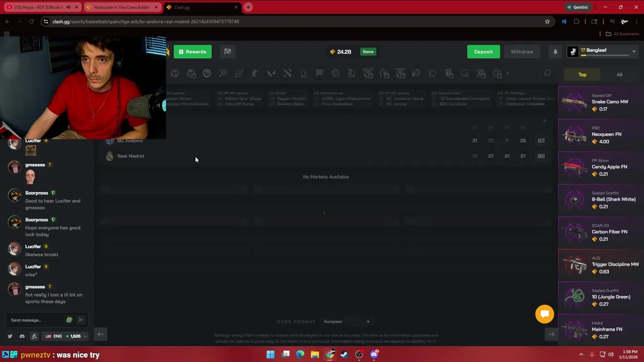Open the Neoqueen FN drop
644x362 pixels.
point(601,135)
